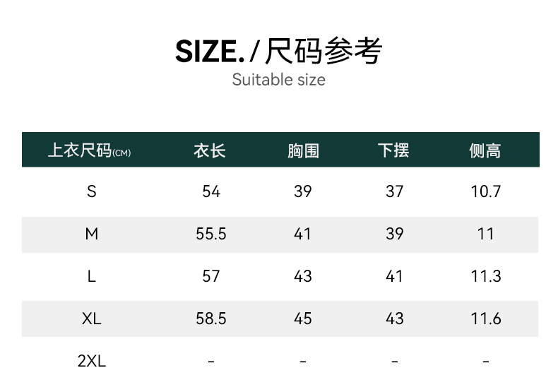Viewport: 558px width, 392px height.
Task: Click the 衣长 column header
Action: pos(210,150)
